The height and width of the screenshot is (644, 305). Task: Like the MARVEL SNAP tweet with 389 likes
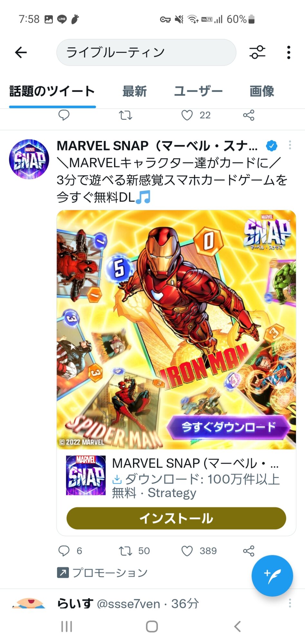187,551
